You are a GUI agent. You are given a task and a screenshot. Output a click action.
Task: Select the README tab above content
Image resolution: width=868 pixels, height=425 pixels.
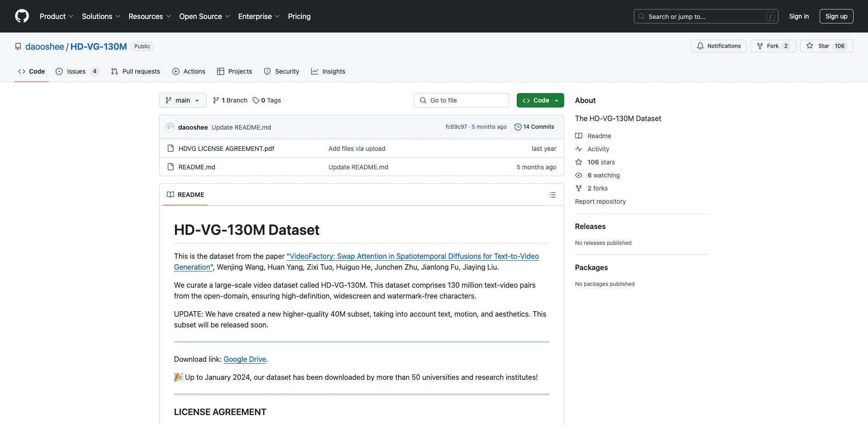pos(185,195)
